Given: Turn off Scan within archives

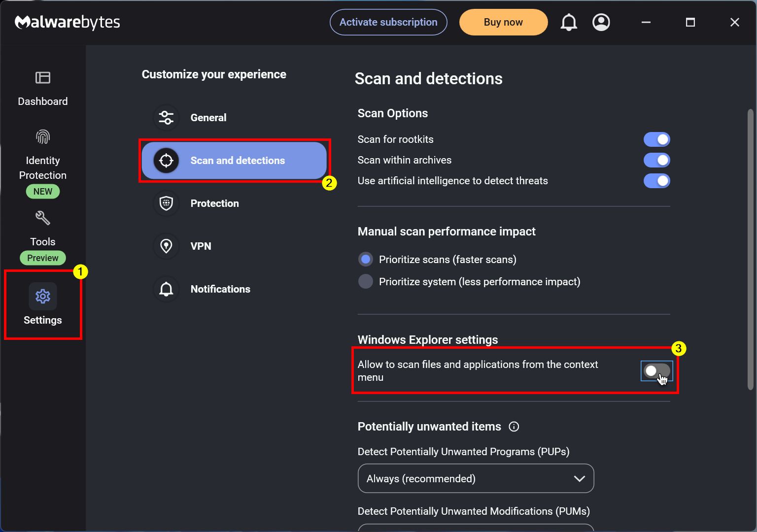Looking at the screenshot, I should [x=656, y=160].
